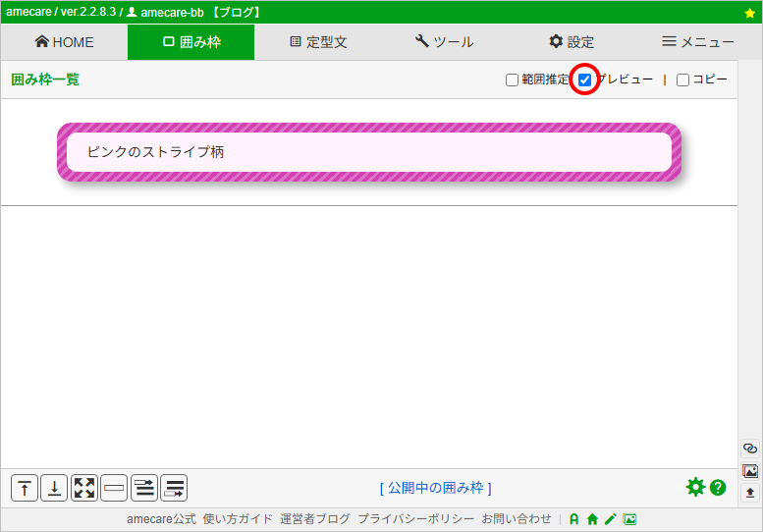Open help with green question mark icon
Screen dimensions: 763x532
click(x=718, y=487)
